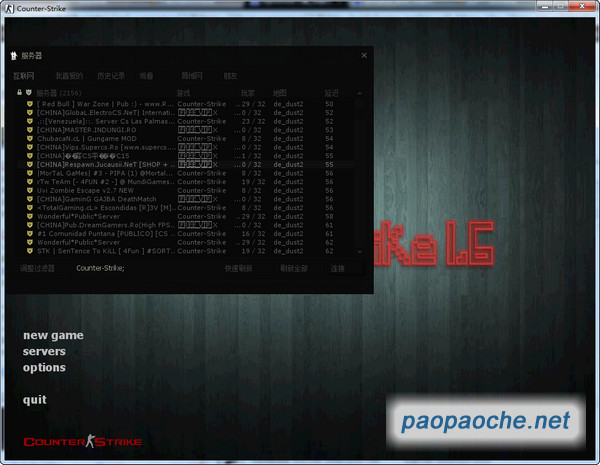The width and height of the screenshot is (600, 465).
Task: Click the shield icon beside Red Bull War Zone server
Action: tap(29, 104)
